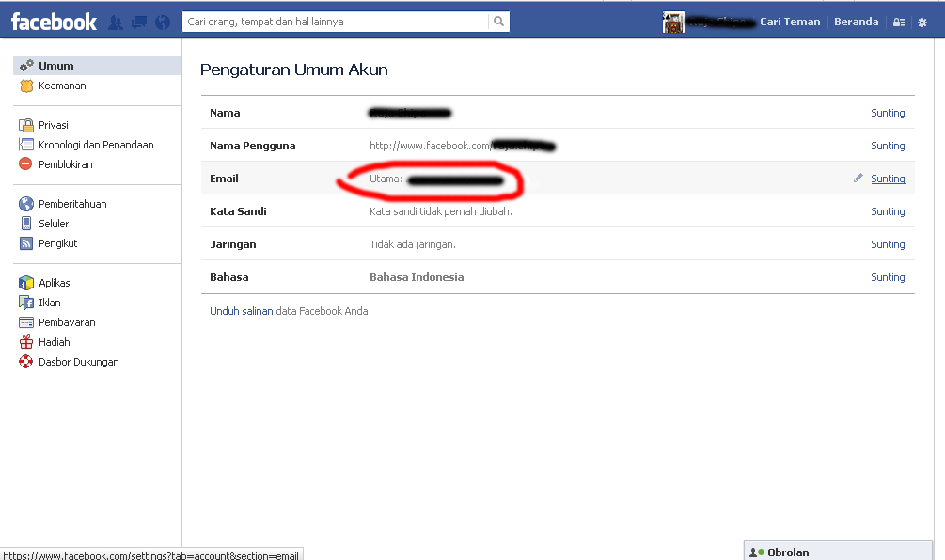Viewport: 945px width, 560px height.
Task: Click the Dasbor Dukungan lifebuoy icon
Action: pyautogui.click(x=26, y=362)
